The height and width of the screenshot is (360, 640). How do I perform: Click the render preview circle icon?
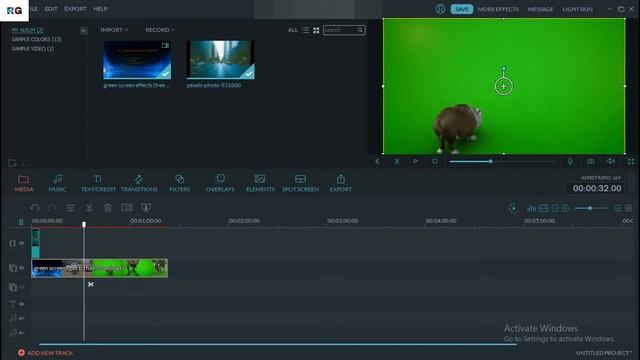point(513,209)
